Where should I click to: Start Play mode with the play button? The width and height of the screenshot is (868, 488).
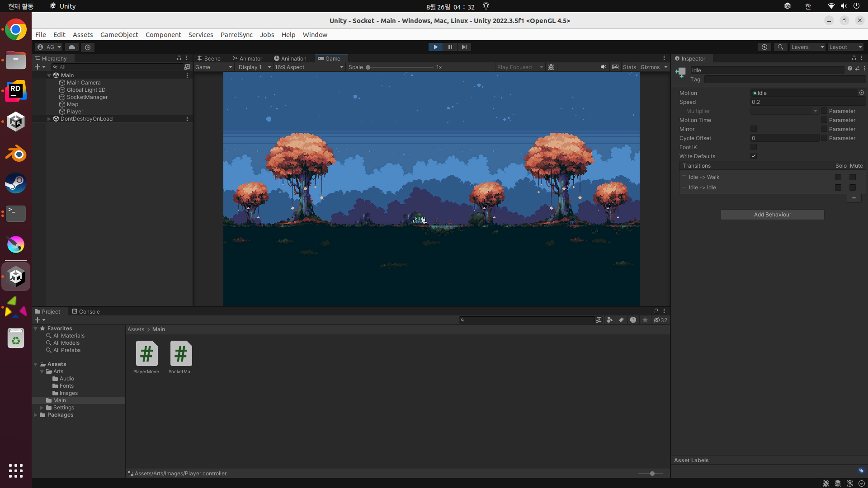point(435,47)
